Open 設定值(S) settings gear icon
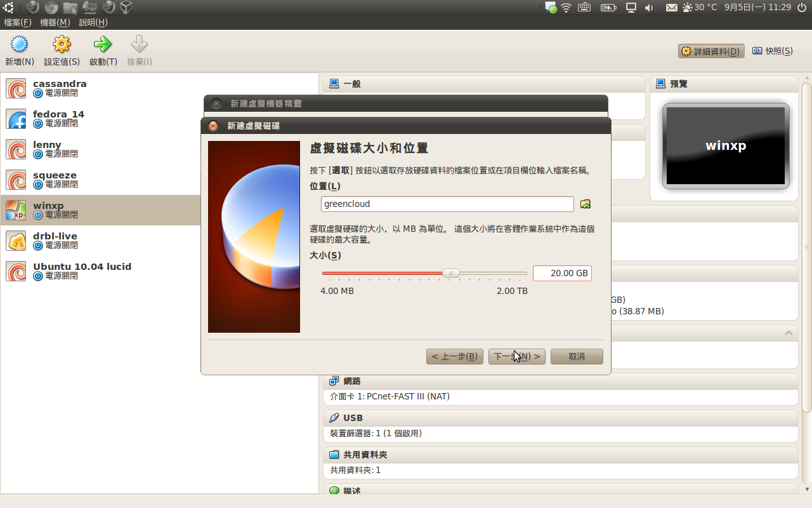Image resolution: width=812 pixels, height=508 pixels. click(x=62, y=45)
